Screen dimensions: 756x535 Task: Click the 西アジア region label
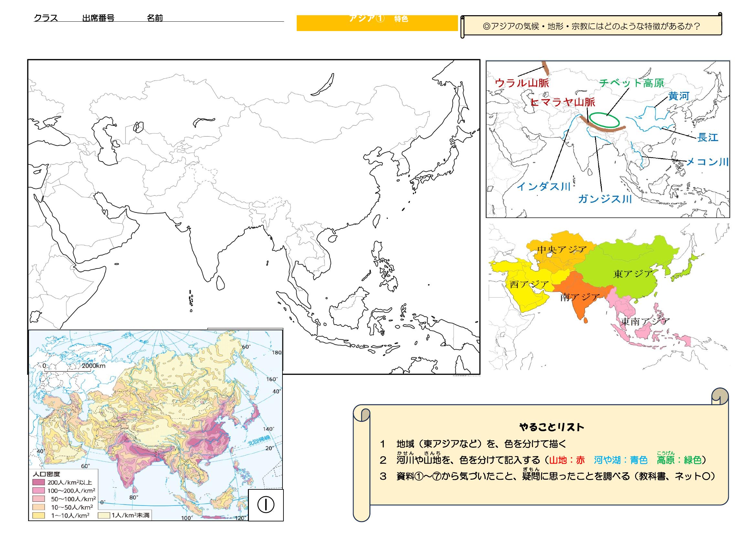(529, 284)
